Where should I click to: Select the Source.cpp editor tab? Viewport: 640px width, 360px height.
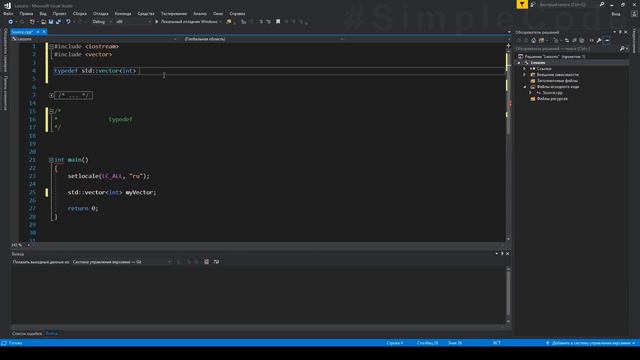(22, 32)
